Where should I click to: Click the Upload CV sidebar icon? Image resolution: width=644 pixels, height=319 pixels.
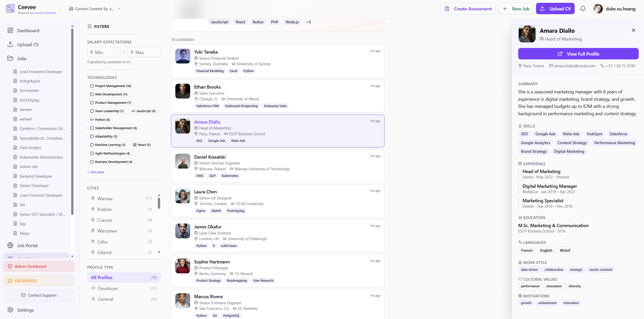click(x=10, y=44)
